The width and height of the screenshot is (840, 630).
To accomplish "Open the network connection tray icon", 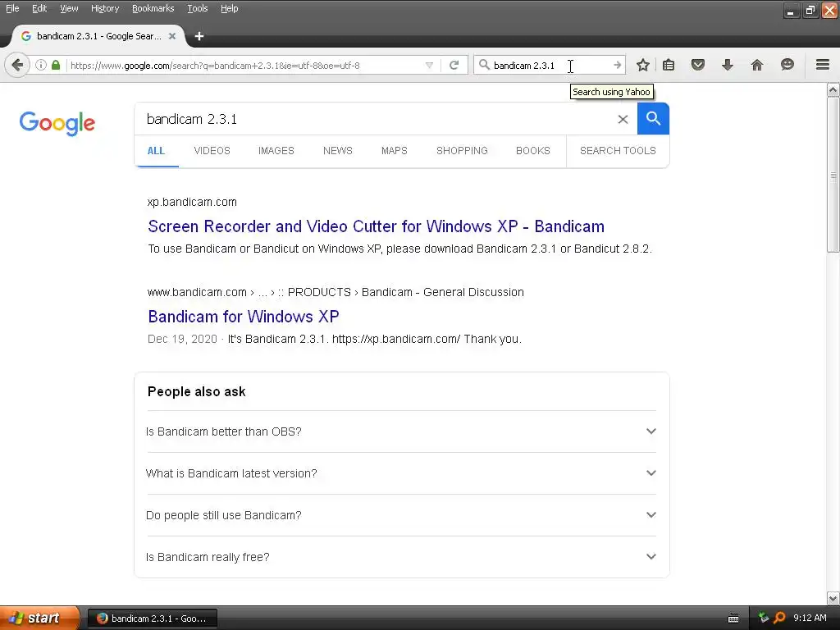I will point(764,618).
